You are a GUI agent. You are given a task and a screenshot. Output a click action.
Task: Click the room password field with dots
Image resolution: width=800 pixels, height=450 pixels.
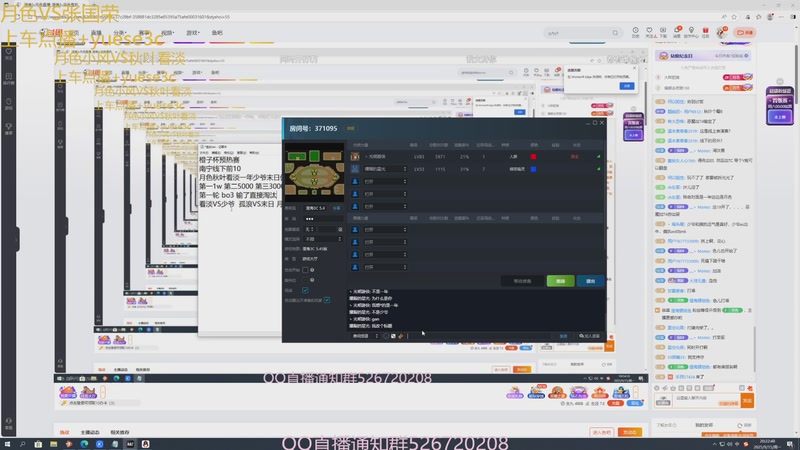coord(323,219)
